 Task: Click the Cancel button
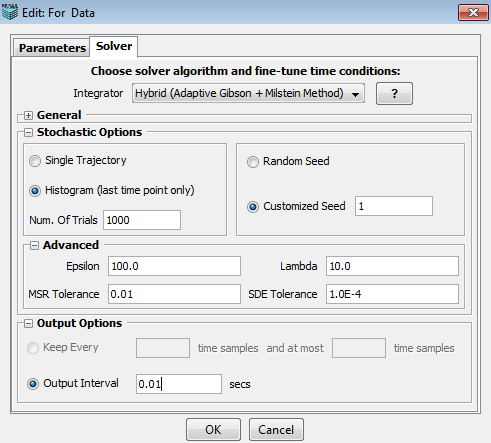(x=276, y=430)
